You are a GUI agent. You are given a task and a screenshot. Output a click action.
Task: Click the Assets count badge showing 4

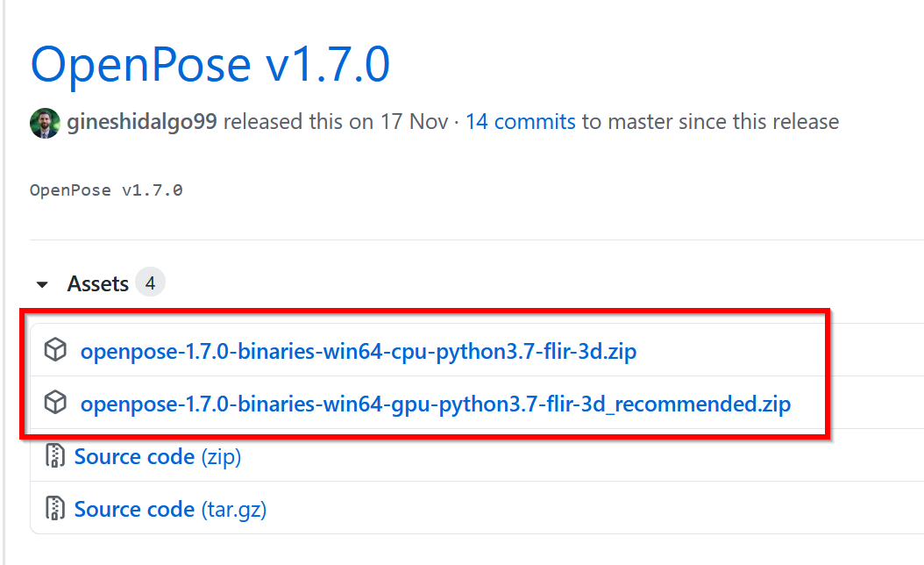[x=150, y=283]
